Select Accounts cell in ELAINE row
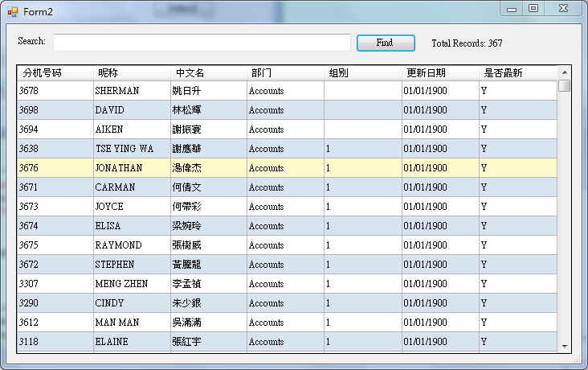588x370 pixels. tap(285, 342)
